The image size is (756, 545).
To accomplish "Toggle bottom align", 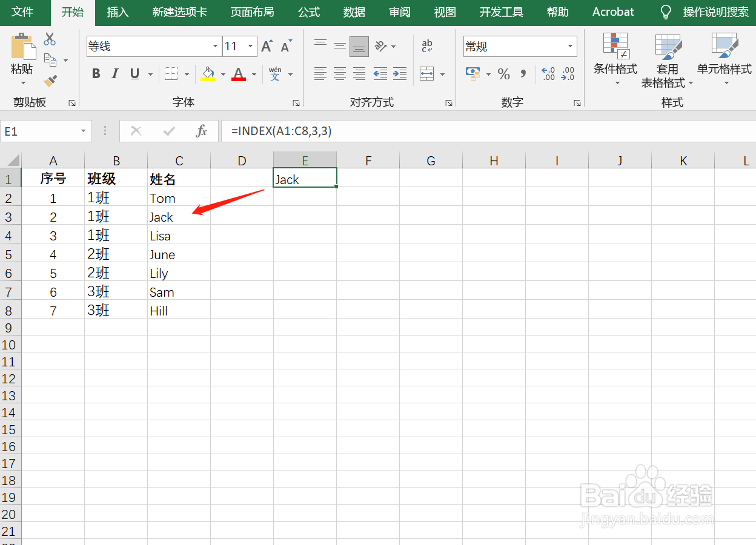I will [x=359, y=46].
